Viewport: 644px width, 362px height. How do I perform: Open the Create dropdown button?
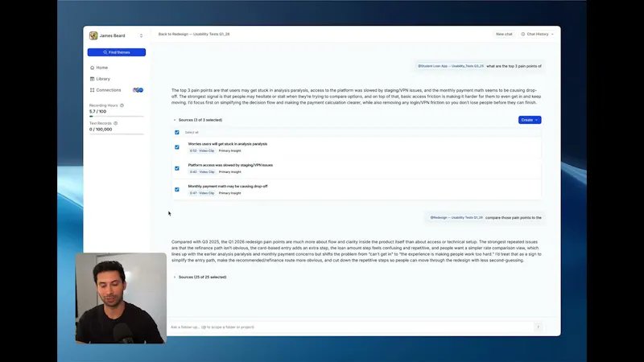(x=530, y=120)
